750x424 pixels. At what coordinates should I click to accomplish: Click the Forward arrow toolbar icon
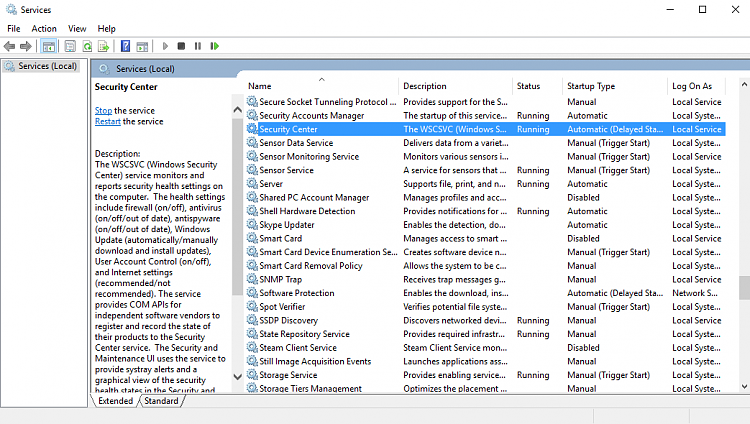click(26, 46)
